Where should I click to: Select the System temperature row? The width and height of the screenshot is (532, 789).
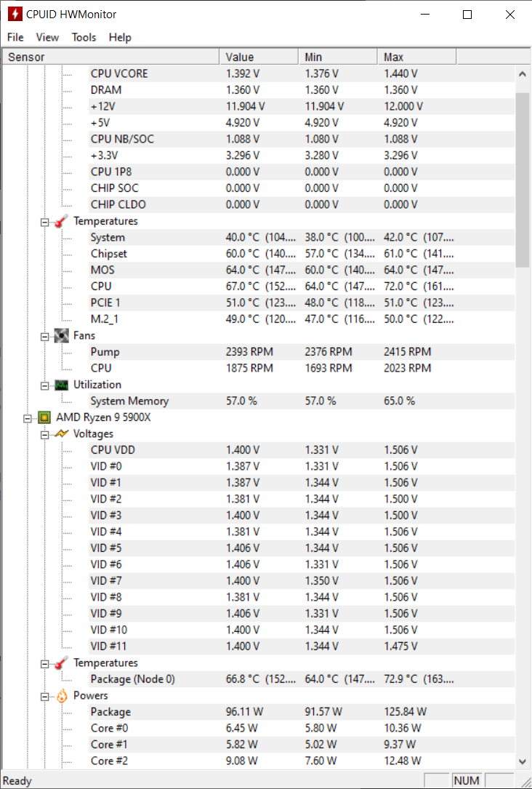301,237
